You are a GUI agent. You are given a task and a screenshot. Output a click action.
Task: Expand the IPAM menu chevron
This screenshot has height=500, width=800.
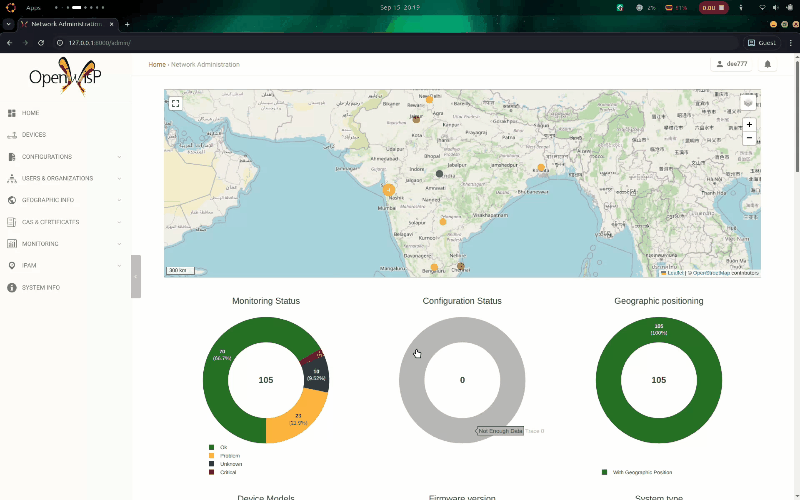tap(119, 266)
